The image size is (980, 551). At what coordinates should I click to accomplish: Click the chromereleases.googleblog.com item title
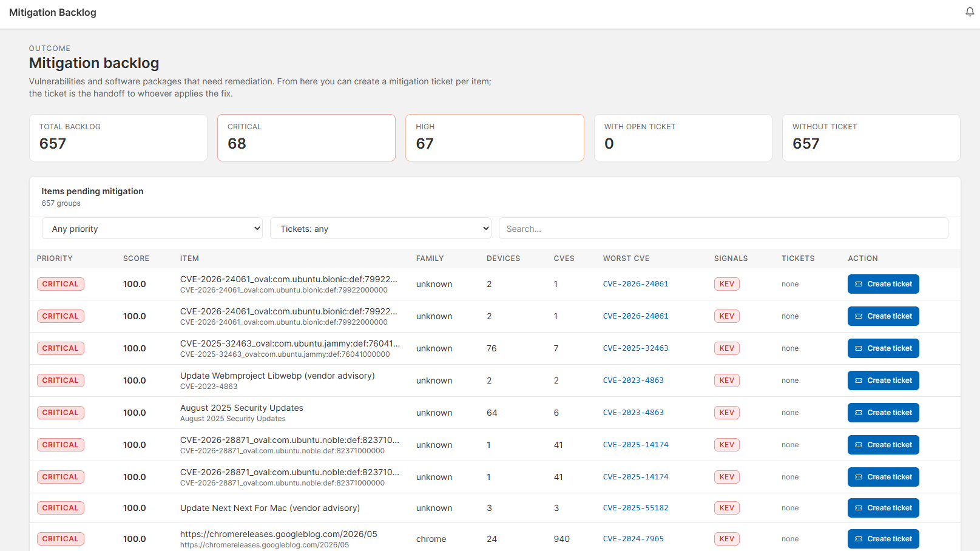(x=279, y=534)
